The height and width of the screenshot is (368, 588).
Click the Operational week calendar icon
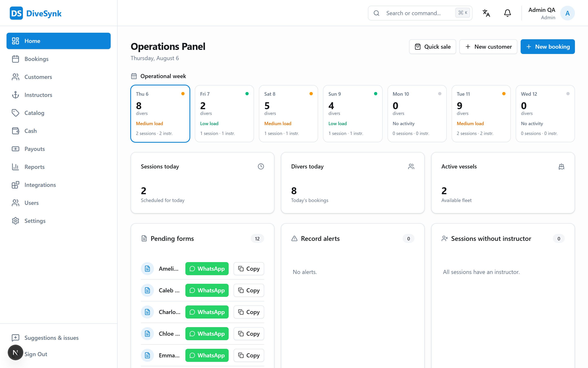134,76
